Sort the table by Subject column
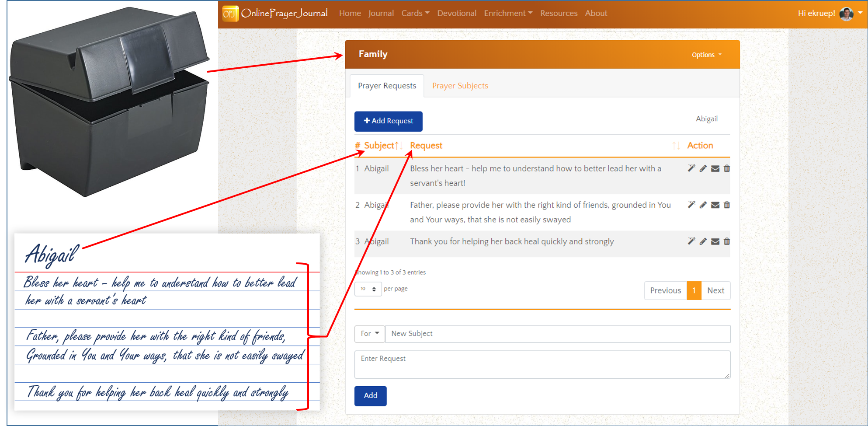 point(379,146)
